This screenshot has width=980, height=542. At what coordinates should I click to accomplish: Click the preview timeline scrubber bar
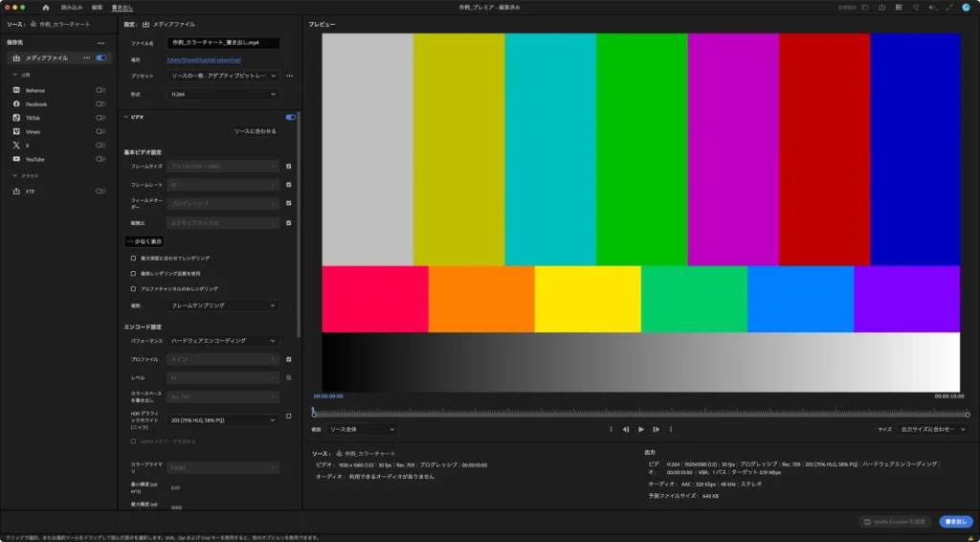tap(640, 414)
